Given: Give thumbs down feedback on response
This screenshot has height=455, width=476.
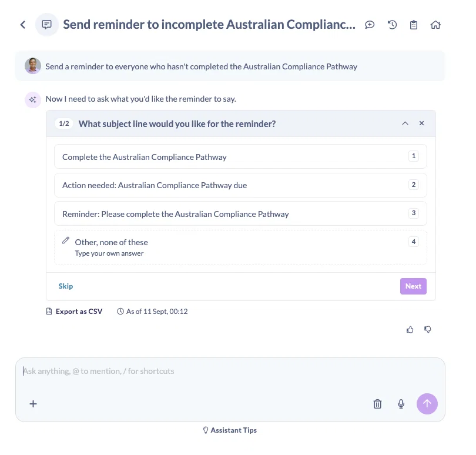Looking at the screenshot, I should click(428, 330).
